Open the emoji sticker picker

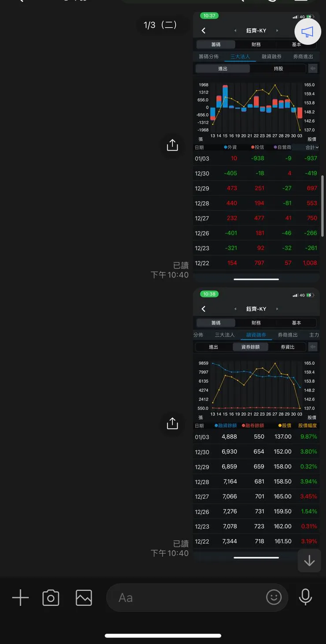tap(274, 597)
